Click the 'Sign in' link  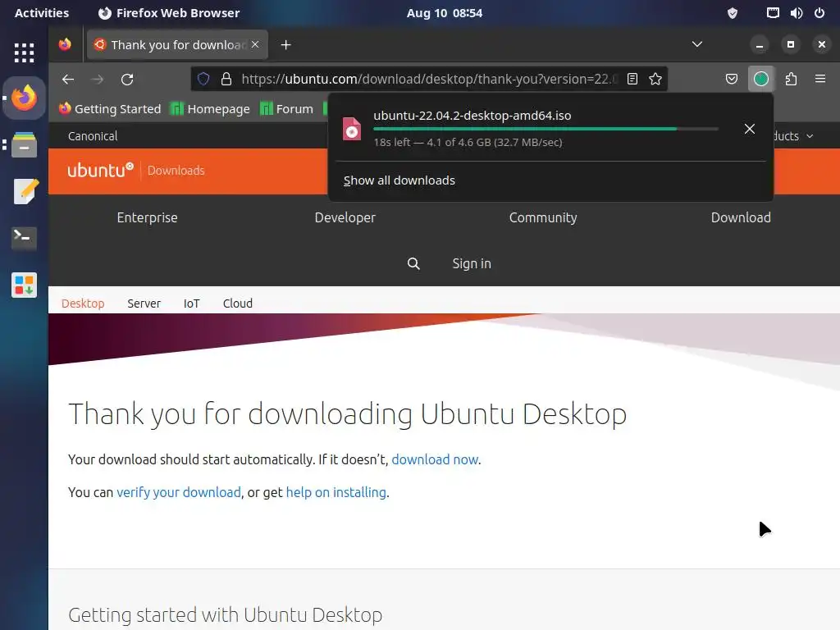[x=472, y=263]
